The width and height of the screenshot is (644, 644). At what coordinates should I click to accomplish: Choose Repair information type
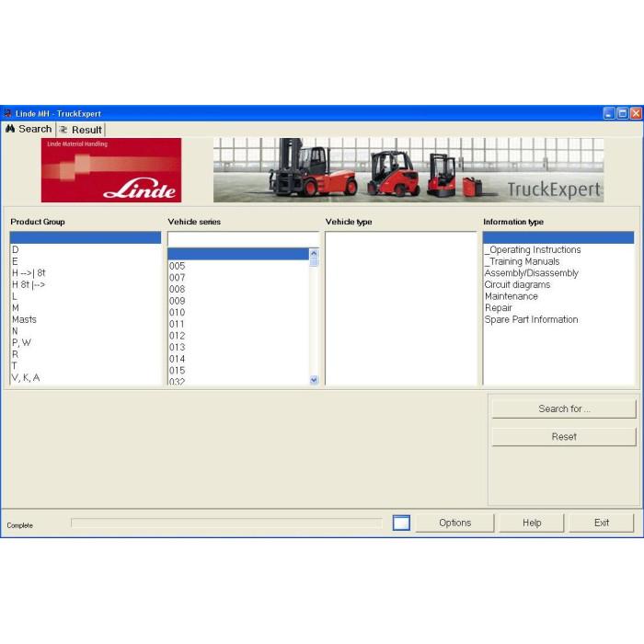[x=558, y=307]
